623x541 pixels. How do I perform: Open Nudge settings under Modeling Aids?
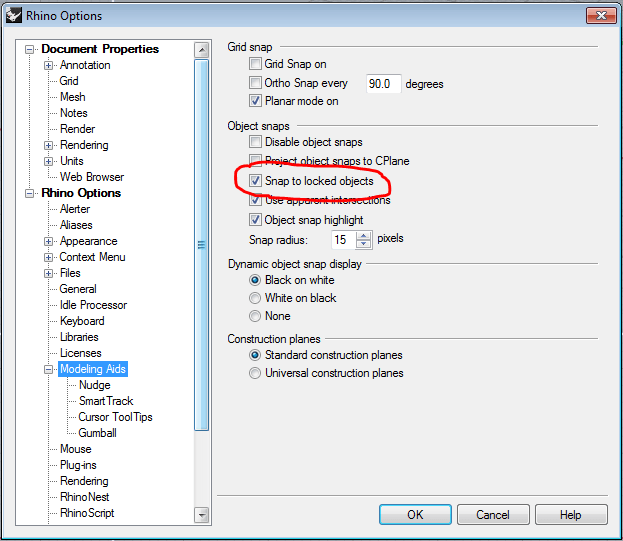coord(95,385)
